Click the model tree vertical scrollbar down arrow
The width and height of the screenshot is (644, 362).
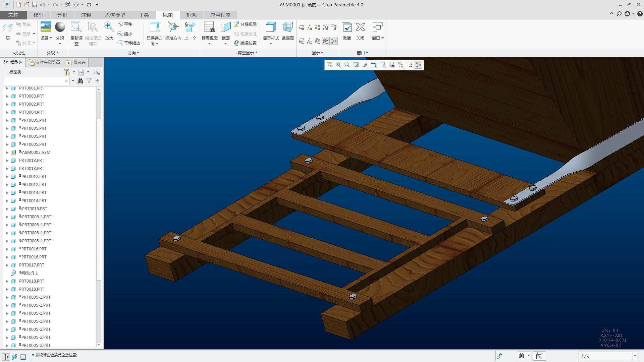(99, 345)
